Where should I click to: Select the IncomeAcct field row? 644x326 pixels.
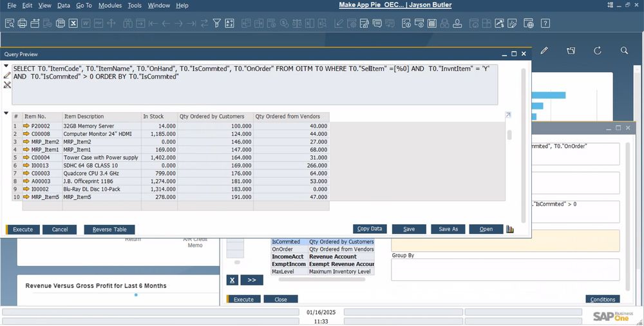click(x=323, y=256)
